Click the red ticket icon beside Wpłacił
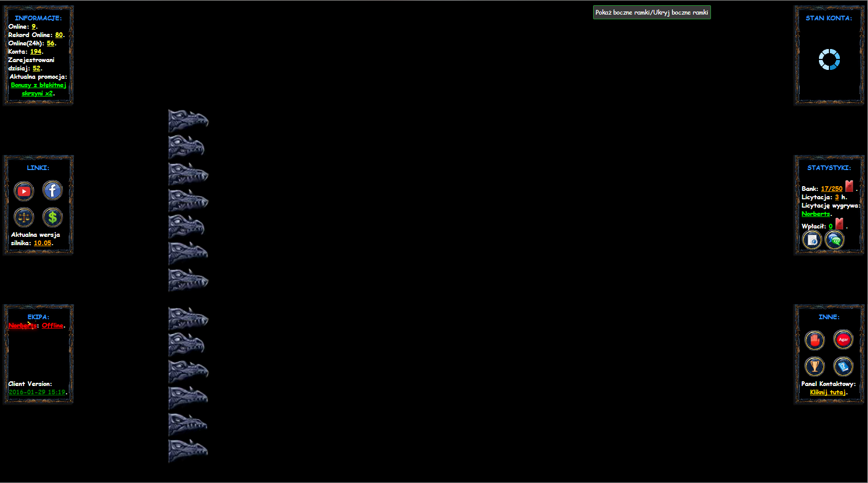The image size is (868, 483). coord(839,224)
